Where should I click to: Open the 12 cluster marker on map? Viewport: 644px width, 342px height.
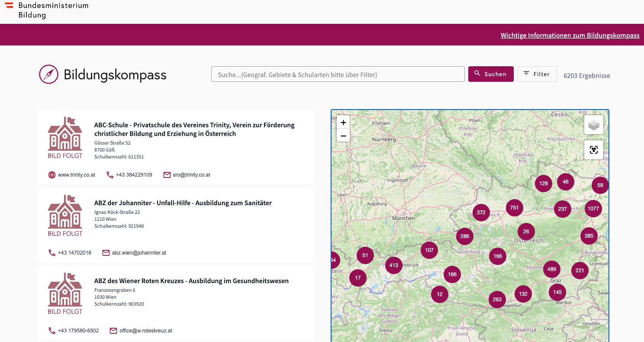[x=439, y=294]
